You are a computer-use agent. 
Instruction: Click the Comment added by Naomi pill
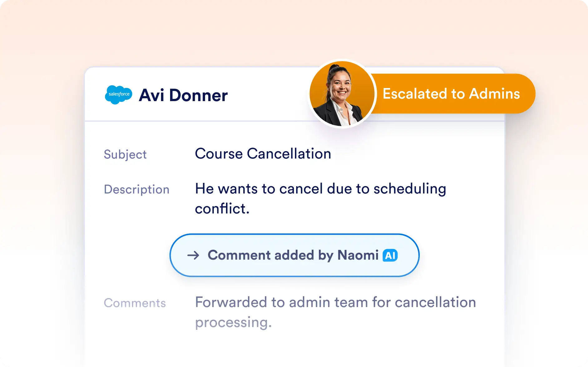click(294, 255)
